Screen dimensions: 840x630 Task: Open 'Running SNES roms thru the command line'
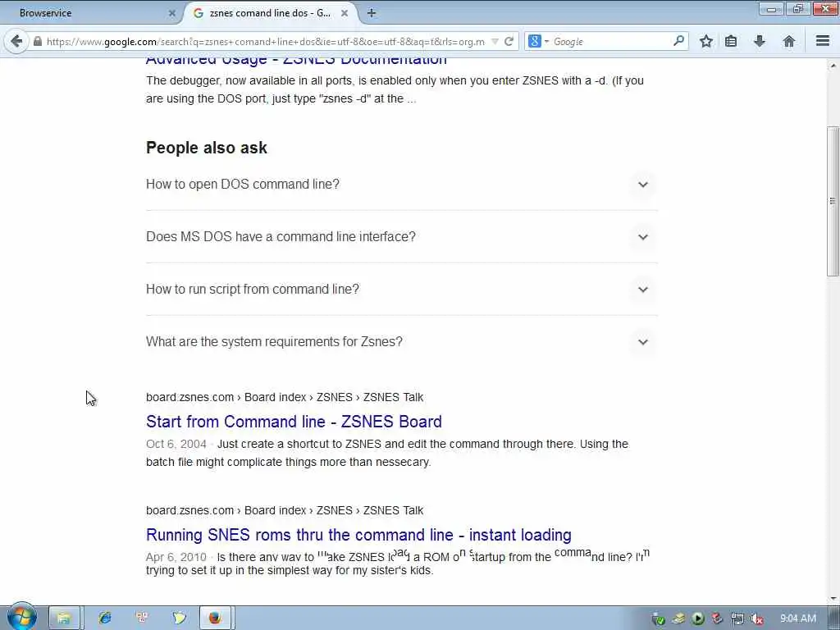358,535
